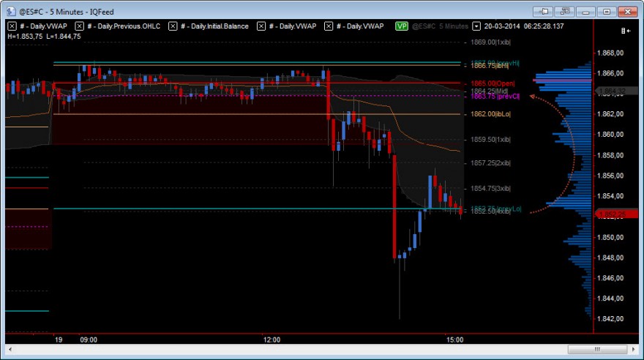Click the 1863.75 |prevCl| level label
The width and height of the screenshot is (644, 360).
495,96
